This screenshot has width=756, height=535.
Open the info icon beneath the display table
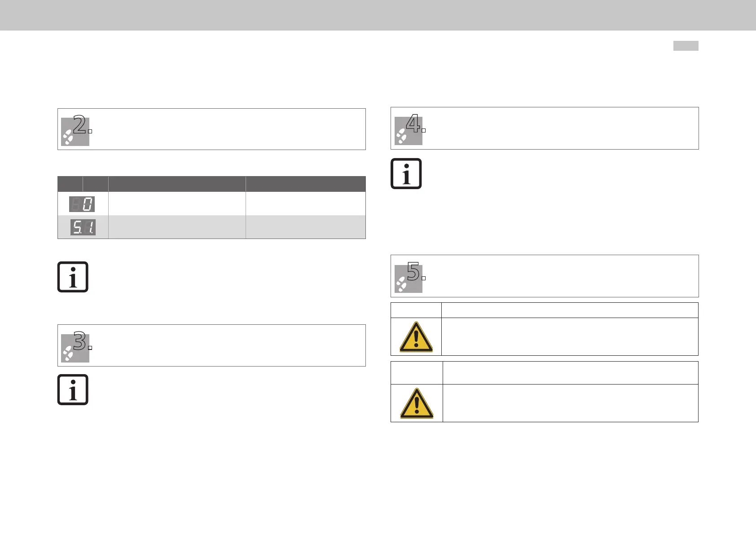pos(73,277)
